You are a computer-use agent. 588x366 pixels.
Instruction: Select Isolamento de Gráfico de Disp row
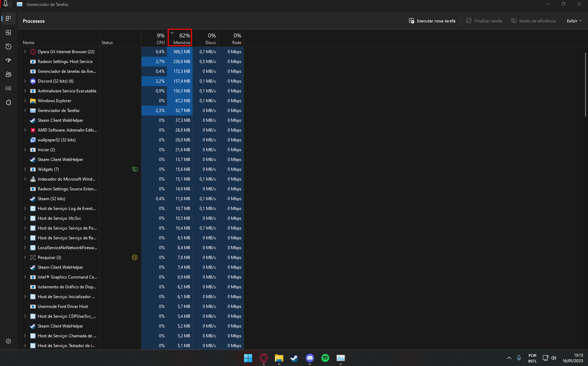point(130,287)
